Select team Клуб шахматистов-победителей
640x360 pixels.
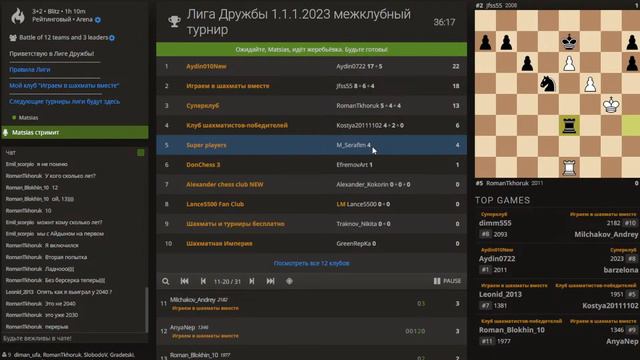click(311, 125)
